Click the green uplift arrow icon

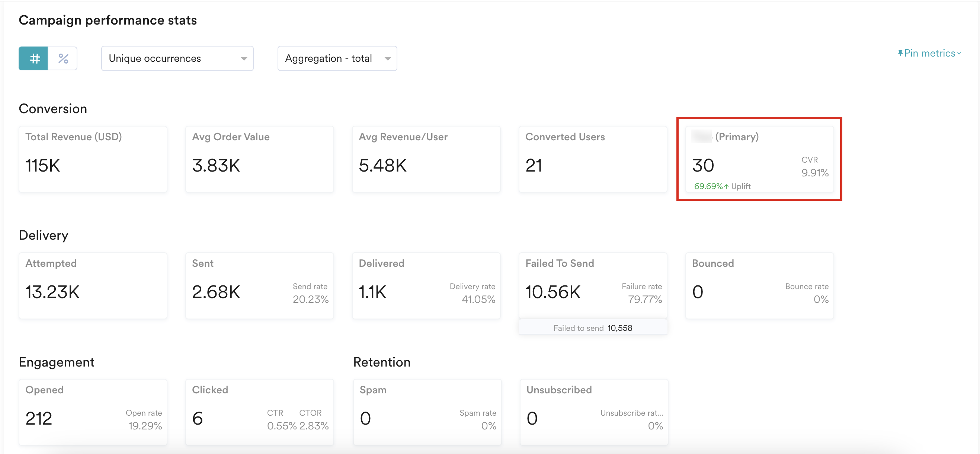pyautogui.click(x=726, y=186)
